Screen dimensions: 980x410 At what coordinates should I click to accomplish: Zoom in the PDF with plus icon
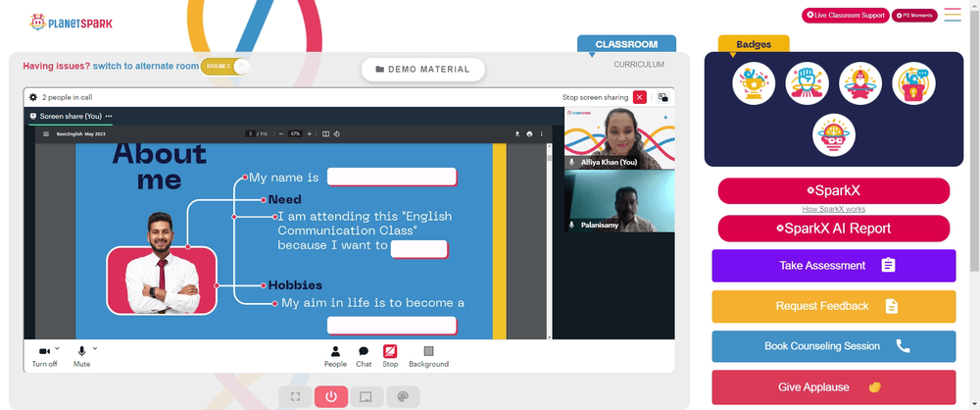click(310, 134)
